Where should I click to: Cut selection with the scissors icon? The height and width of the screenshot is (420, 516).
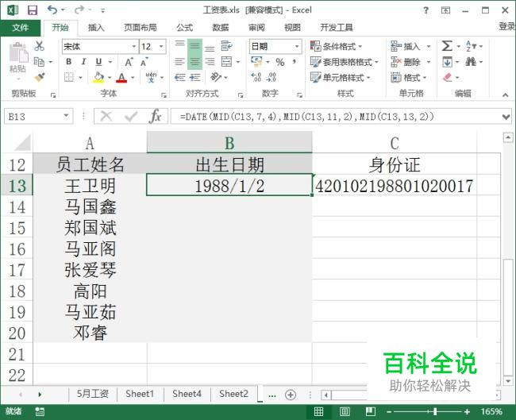click(x=39, y=46)
